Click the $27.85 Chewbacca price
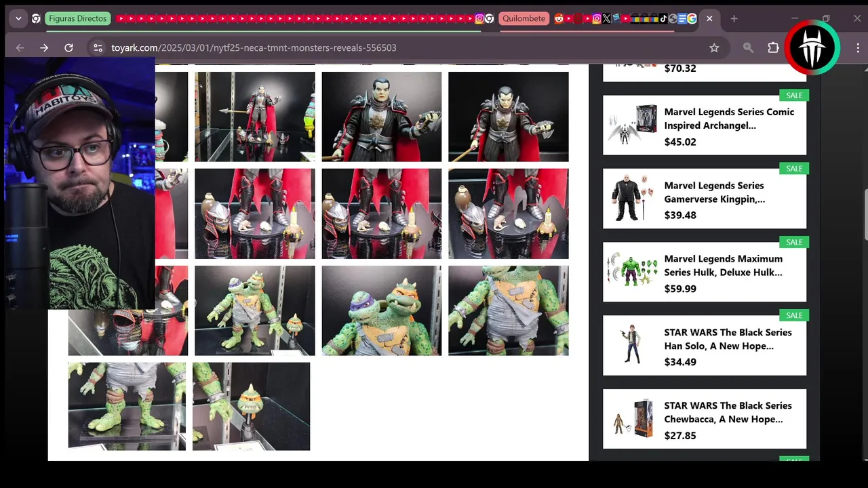Screen dimensions: 868x488 pyautogui.click(x=680, y=435)
